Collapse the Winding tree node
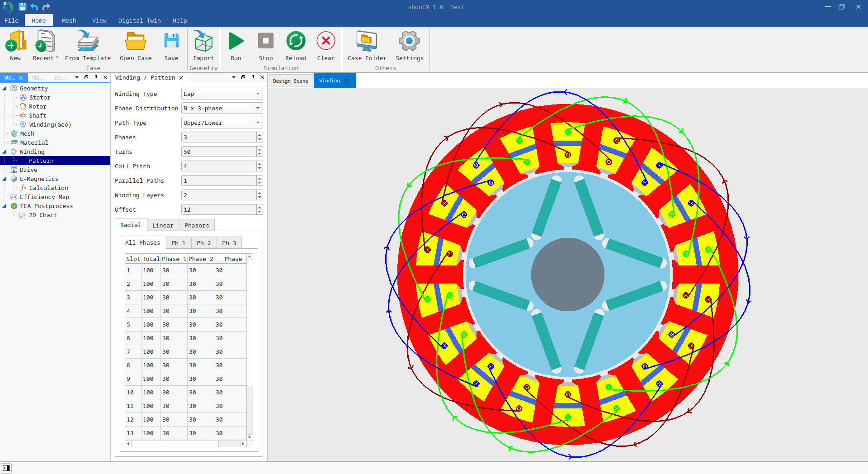868x474 pixels. pos(5,152)
